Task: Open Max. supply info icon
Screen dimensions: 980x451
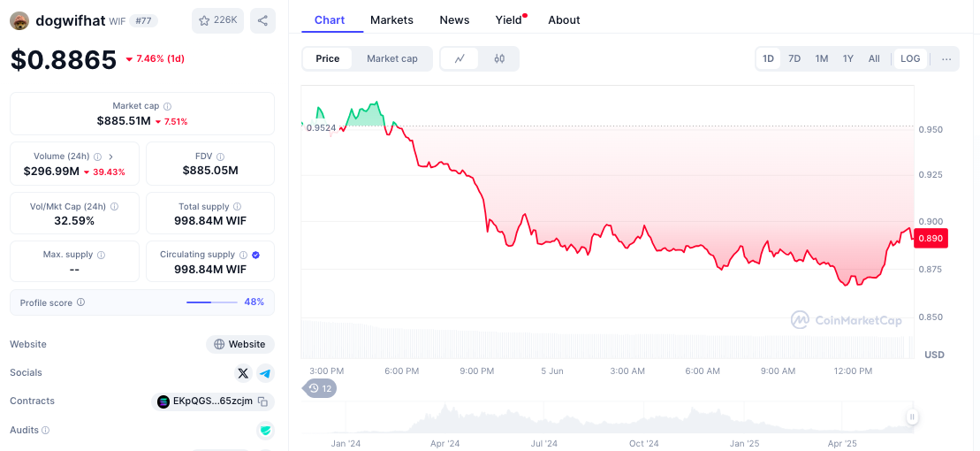Action: [102, 255]
